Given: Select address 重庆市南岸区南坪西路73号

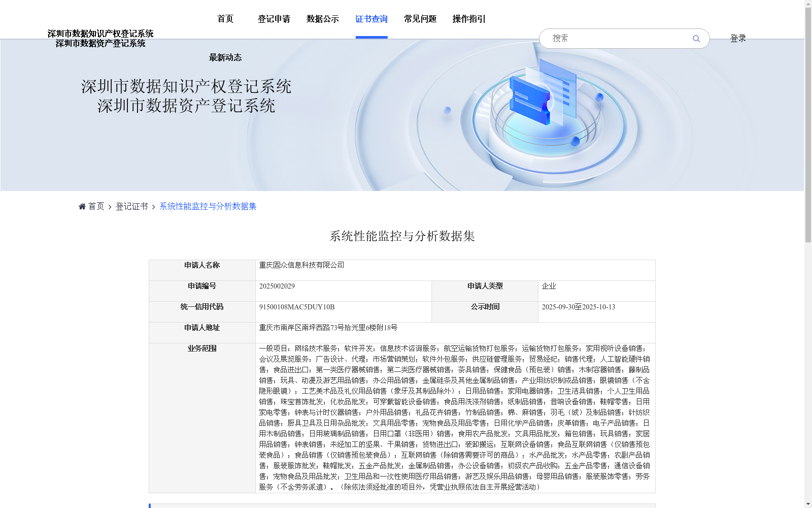Looking at the screenshot, I should (x=301, y=328).
